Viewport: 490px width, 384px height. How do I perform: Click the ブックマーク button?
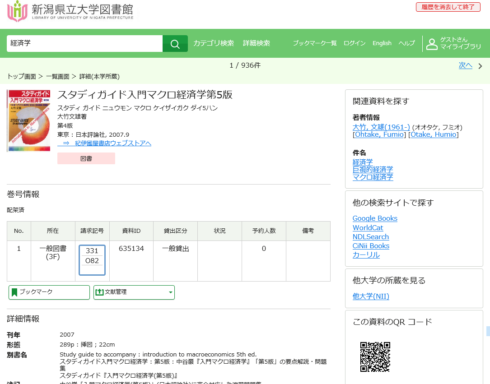tap(49, 292)
